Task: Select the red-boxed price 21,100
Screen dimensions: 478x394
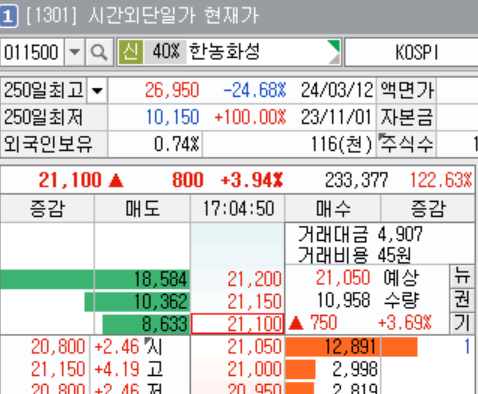Action: pyautogui.click(x=237, y=324)
